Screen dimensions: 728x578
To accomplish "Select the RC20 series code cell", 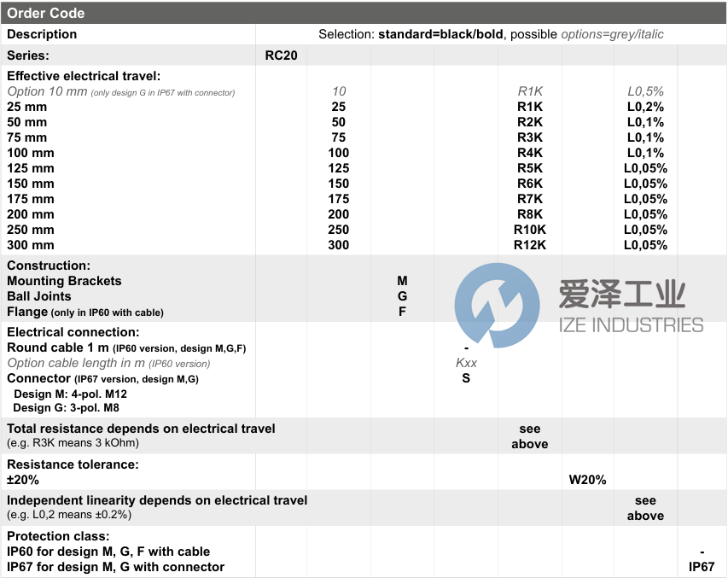I will [x=280, y=55].
